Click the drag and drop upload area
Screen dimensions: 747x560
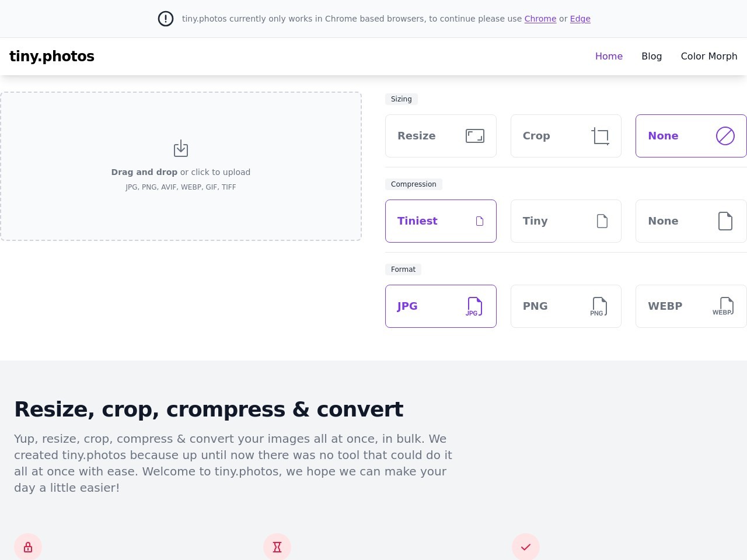(x=181, y=210)
